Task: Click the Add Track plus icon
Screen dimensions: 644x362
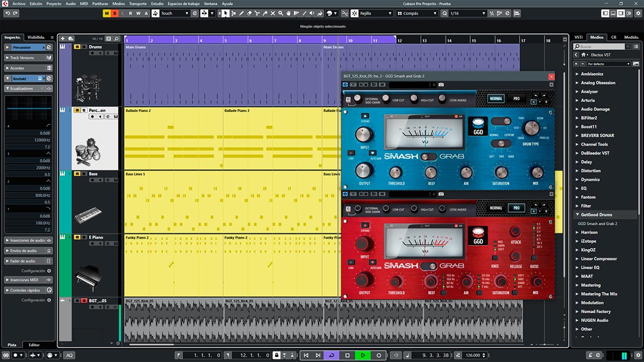Action: point(63,39)
